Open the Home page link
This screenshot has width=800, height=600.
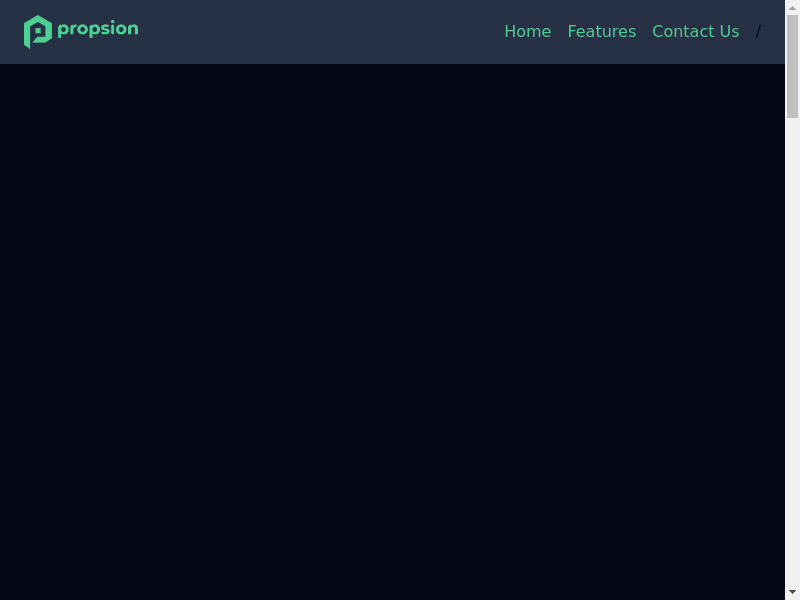click(527, 32)
